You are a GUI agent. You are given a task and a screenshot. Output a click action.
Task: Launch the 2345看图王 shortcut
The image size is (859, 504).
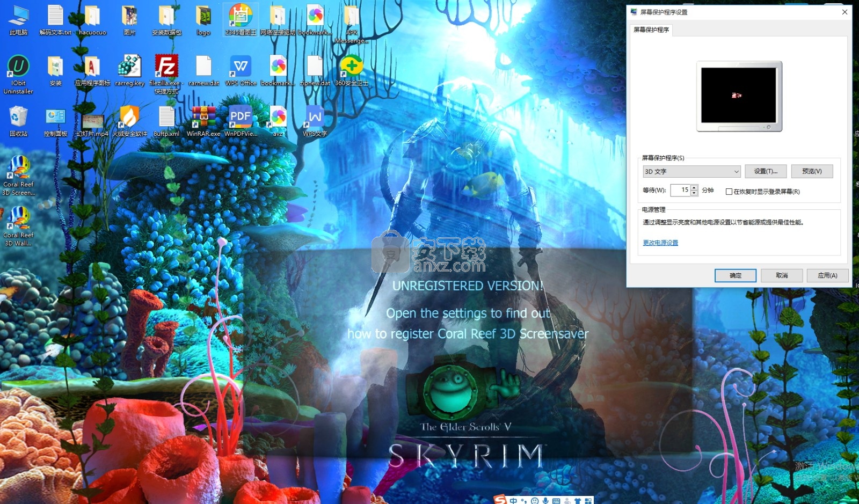click(x=241, y=20)
